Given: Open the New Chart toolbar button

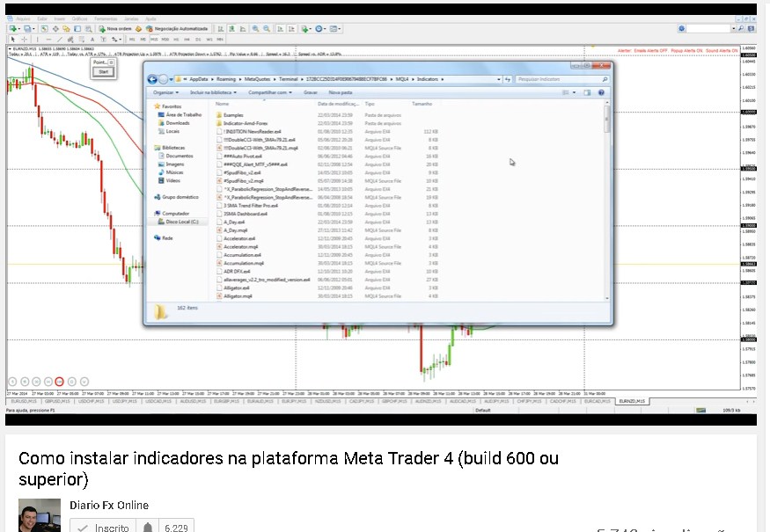Looking at the screenshot, I should coord(13,29).
